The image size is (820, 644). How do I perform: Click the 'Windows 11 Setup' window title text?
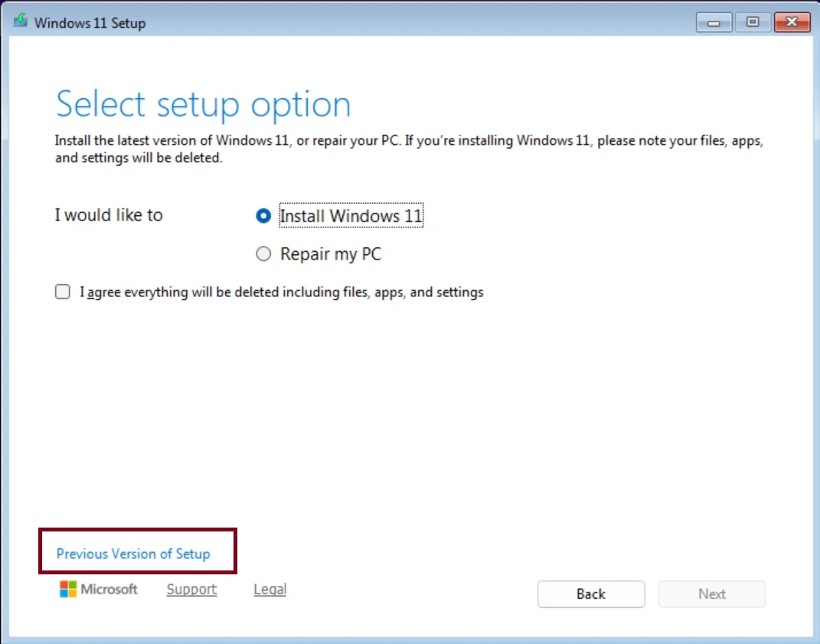[90, 23]
